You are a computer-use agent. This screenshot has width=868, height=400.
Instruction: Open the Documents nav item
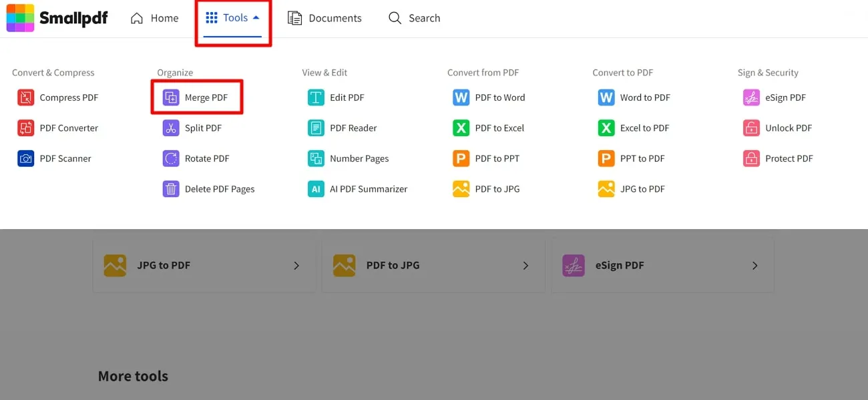click(324, 18)
